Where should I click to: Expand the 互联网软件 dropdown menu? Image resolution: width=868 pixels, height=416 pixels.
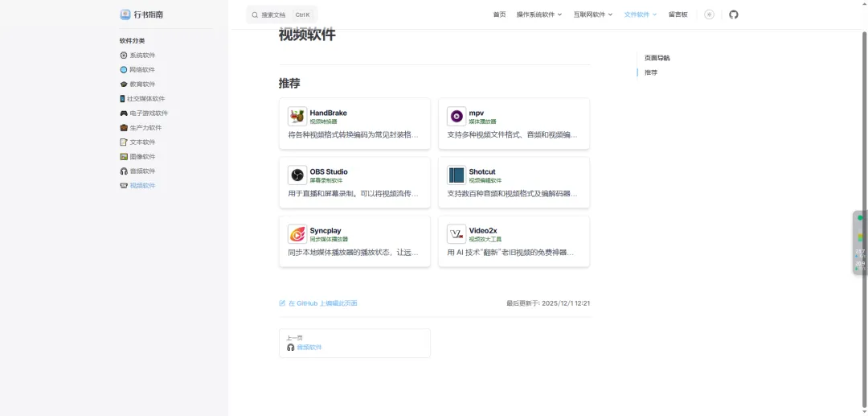[x=593, y=14]
